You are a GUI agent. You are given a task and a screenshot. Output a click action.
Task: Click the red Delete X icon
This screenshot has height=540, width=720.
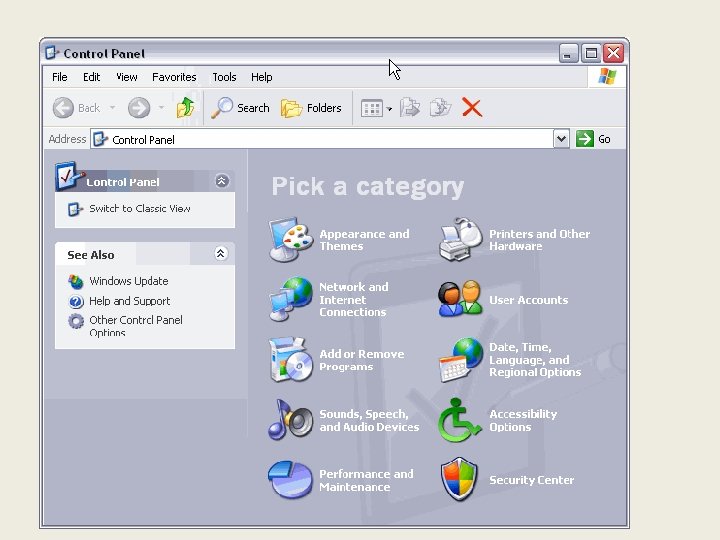point(472,108)
